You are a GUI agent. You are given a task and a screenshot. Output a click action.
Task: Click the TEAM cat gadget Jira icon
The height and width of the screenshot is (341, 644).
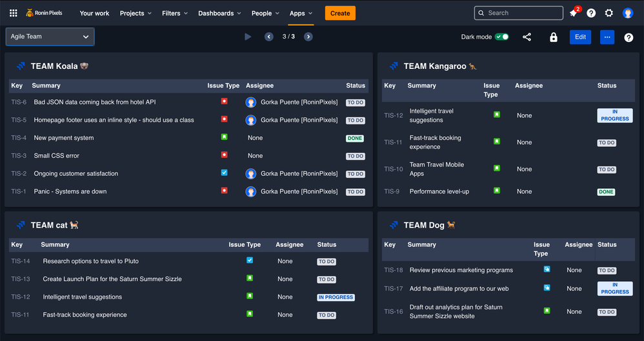click(21, 225)
